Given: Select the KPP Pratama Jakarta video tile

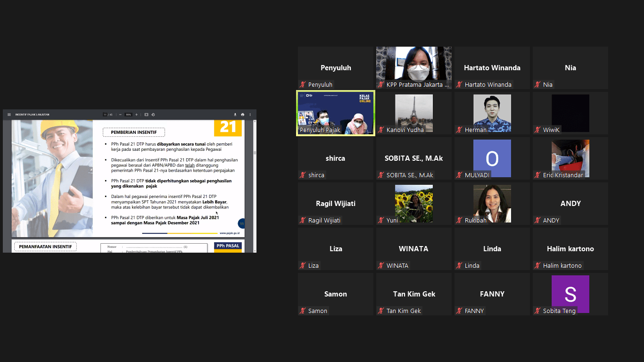Looking at the screenshot, I should tap(413, 67).
